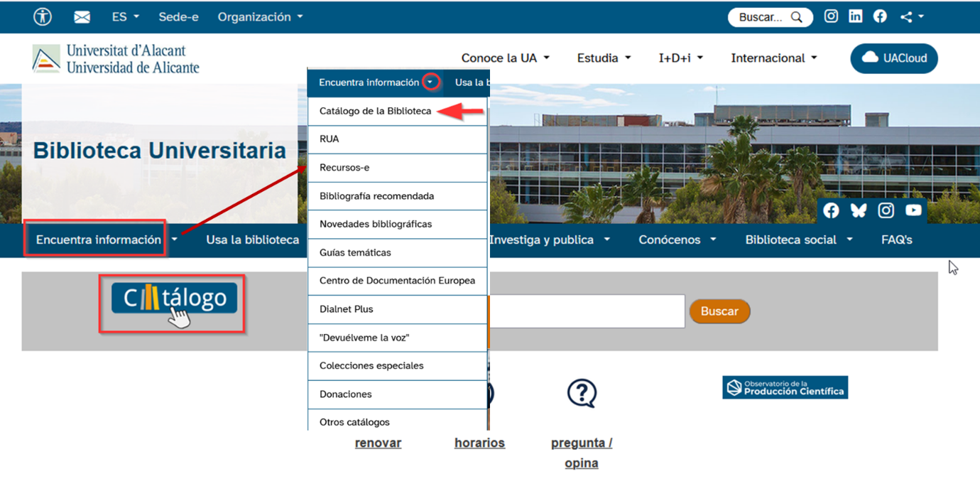Open Donaciones entry

398,394
